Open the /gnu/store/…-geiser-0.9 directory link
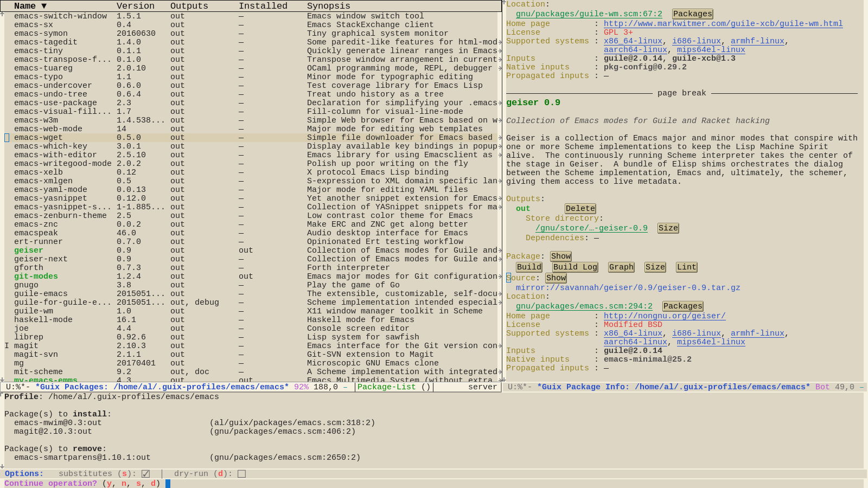The height and width of the screenshot is (488, 868). point(591,228)
